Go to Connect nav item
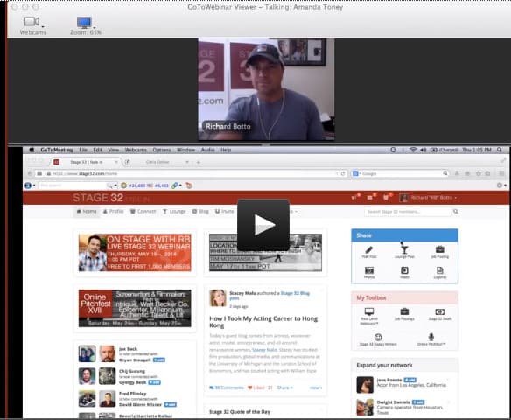Image resolution: width=511 pixels, height=420 pixels. coord(143,212)
